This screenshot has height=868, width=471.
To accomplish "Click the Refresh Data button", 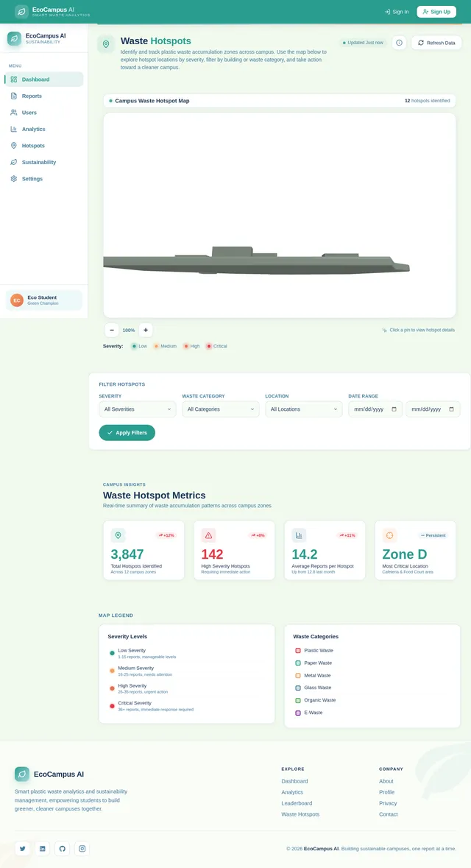I will pos(436,43).
